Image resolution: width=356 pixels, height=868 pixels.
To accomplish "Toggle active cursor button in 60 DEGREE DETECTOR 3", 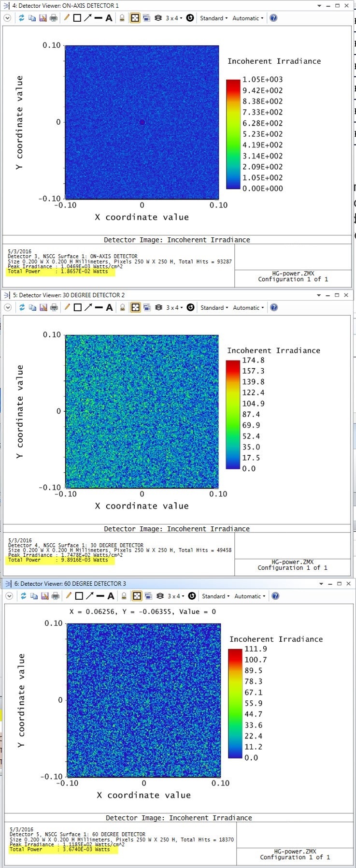I will tap(137, 596).
